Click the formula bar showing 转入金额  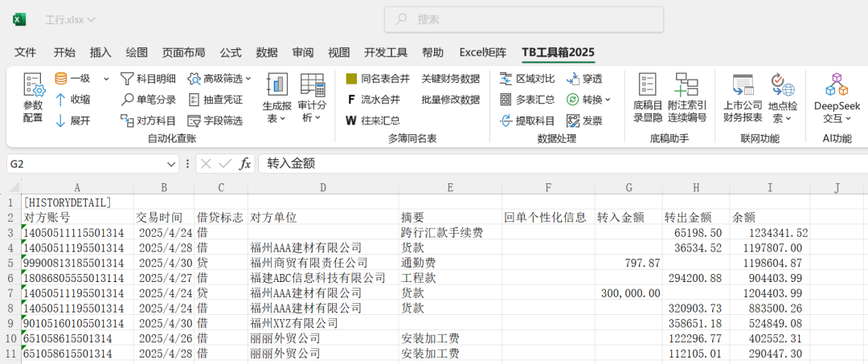pyautogui.click(x=563, y=164)
